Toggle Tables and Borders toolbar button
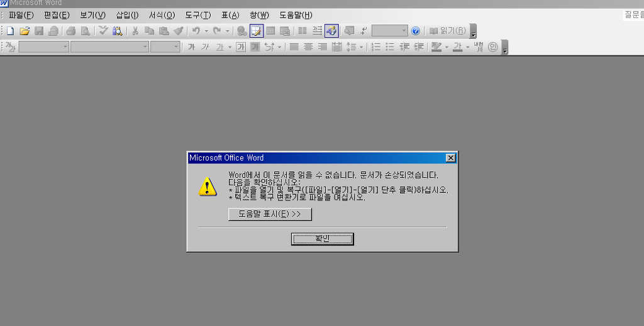Screen dimensions: 644x326 click(x=257, y=31)
